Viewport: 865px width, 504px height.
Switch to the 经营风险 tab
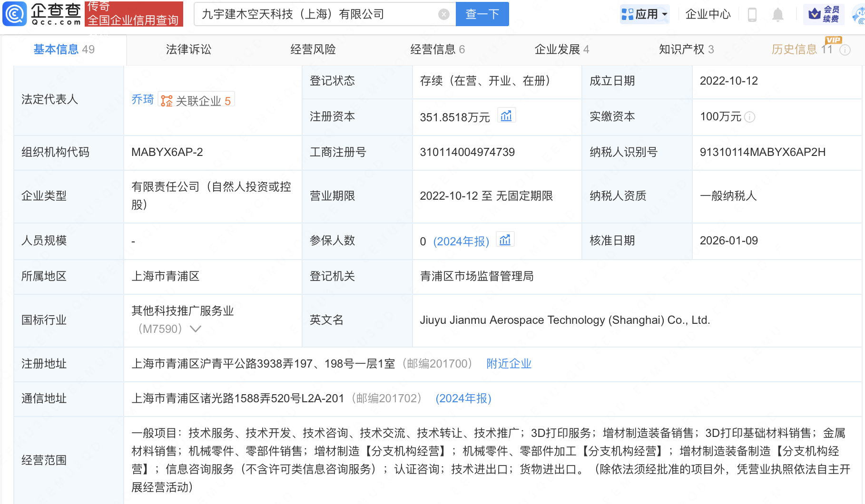click(x=313, y=48)
